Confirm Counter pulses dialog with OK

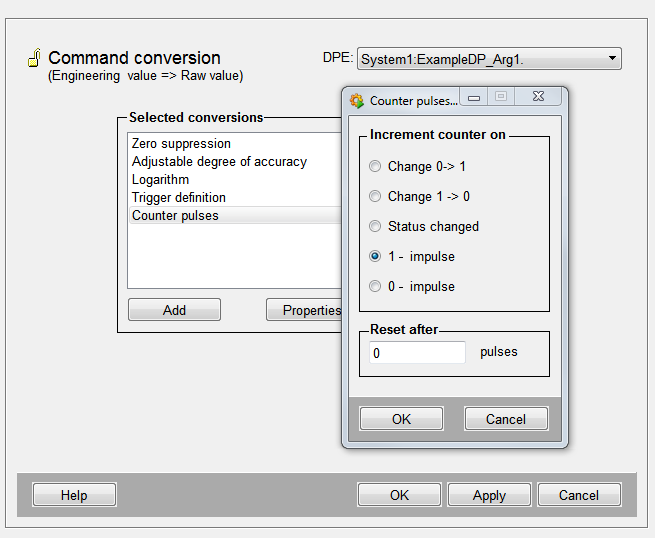coord(401,419)
